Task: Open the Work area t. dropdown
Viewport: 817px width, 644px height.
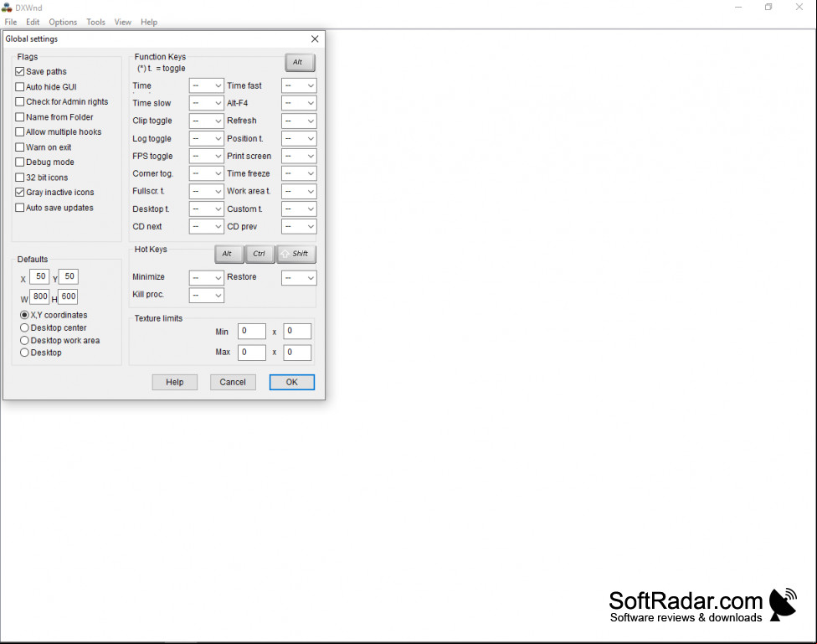Action: click(299, 192)
